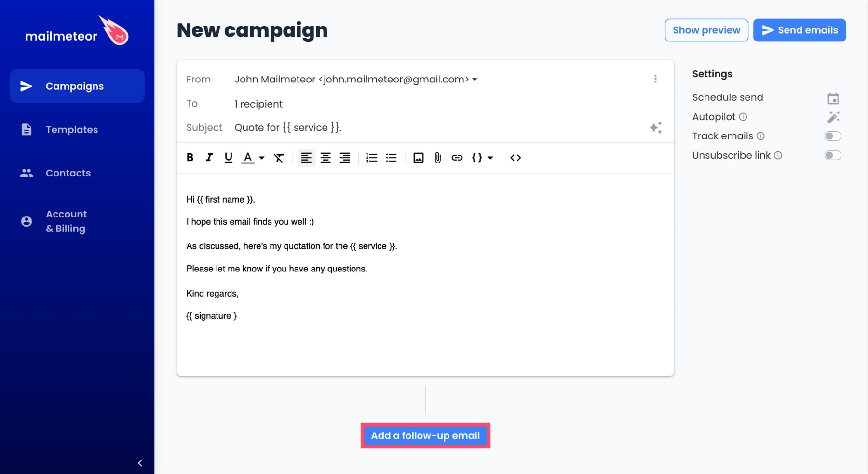This screenshot has width=868, height=474.
Task: Enable the Track emails toggle
Action: pyautogui.click(x=833, y=136)
